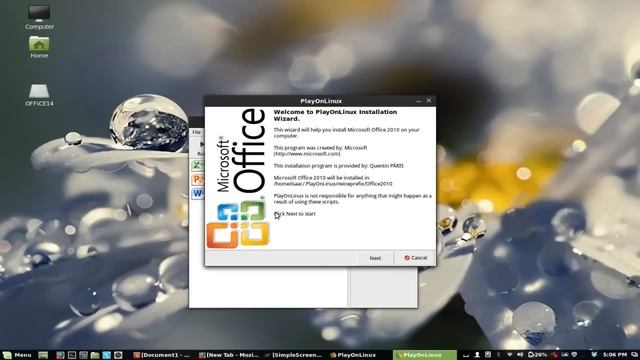Screen dimensions: 640x360
Task: Select the OFFICE14 drive icon on desktop
Action: point(39,96)
